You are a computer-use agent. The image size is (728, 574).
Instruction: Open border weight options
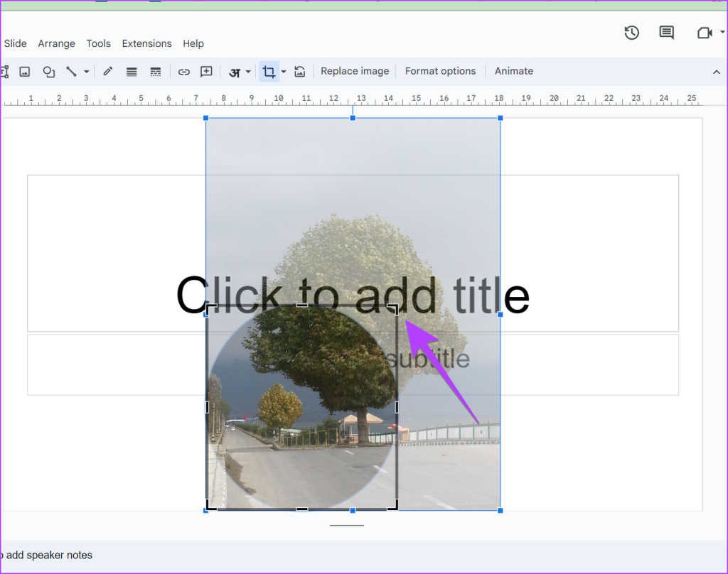pos(132,71)
